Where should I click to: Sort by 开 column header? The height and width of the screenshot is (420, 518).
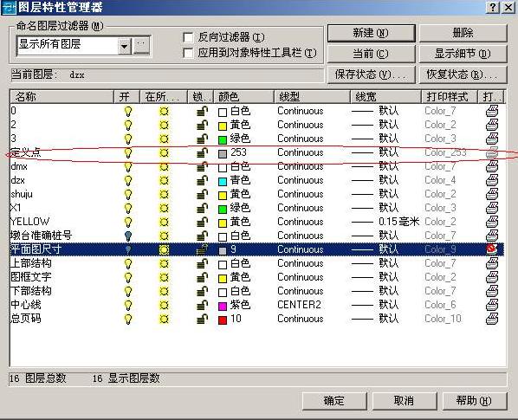pyautogui.click(x=126, y=97)
